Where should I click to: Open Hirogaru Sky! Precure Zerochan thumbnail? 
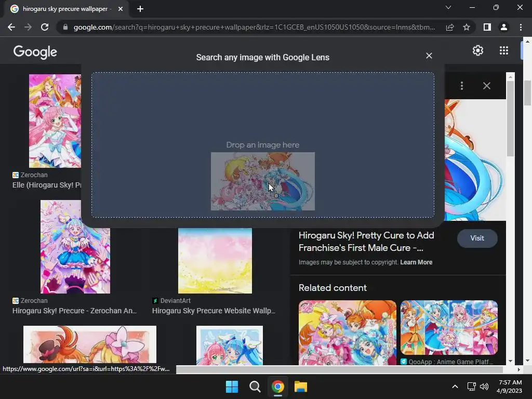point(75,247)
